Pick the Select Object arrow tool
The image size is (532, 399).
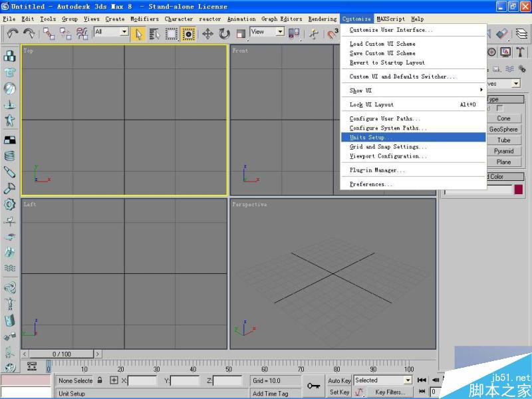[139, 33]
